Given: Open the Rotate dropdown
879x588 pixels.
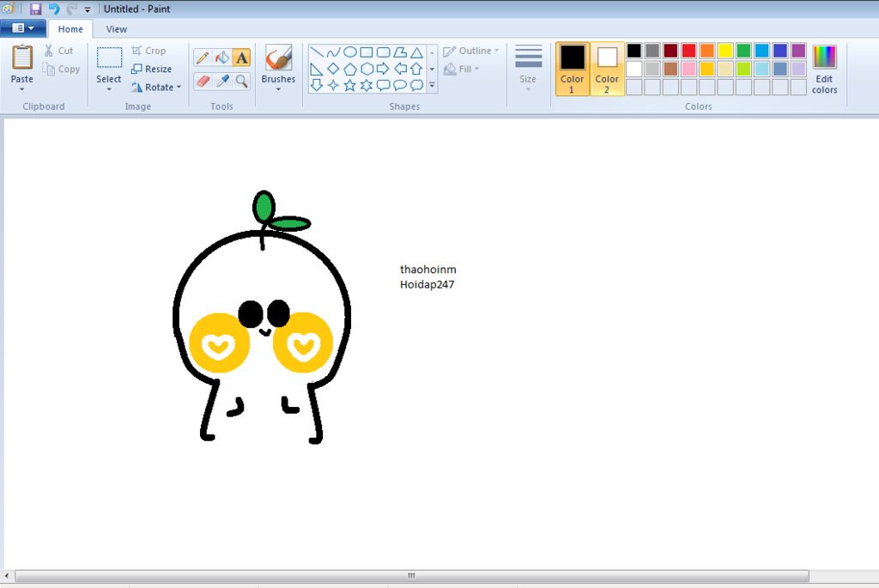Looking at the screenshot, I should pos(156,87).
